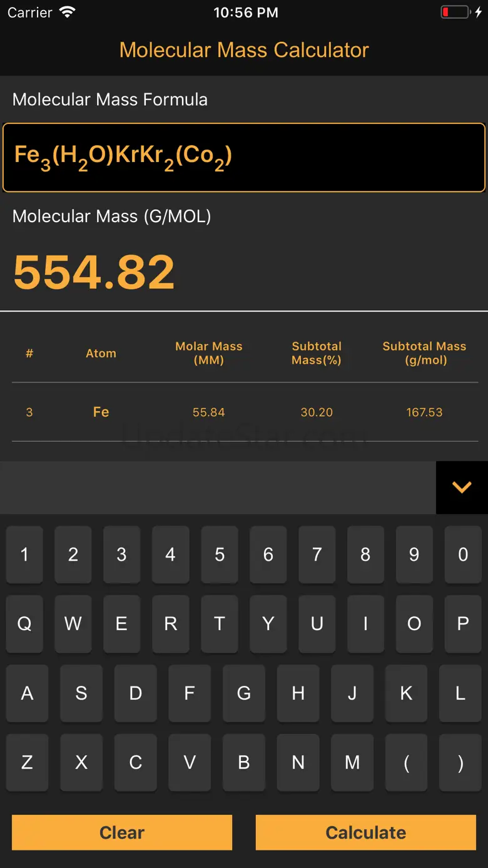Tap the letter O key
This screenshot has width=488, height=868.
coord(414,623)
